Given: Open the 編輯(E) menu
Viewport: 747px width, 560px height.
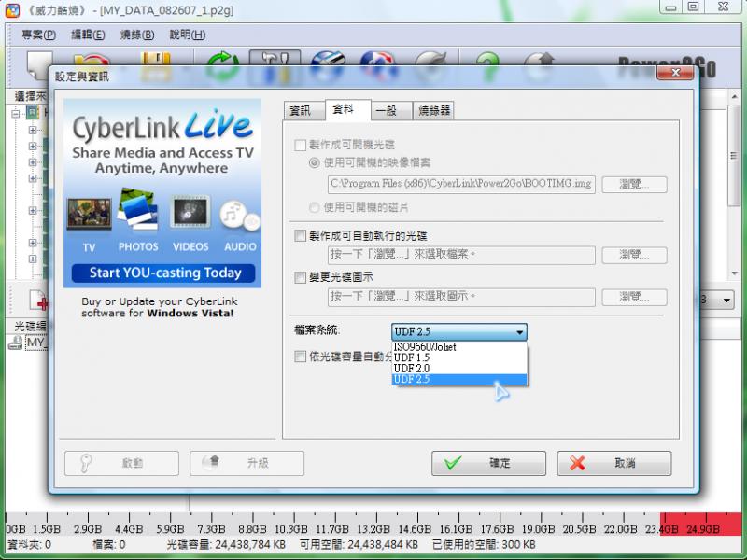Looking at the screenshot, I should click(x=88, y=35).
